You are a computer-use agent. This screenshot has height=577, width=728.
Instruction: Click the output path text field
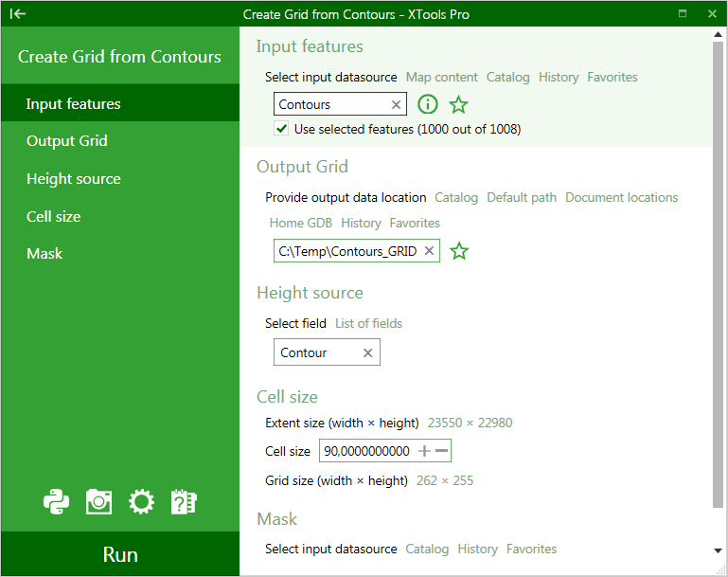[x=357, y=251]
